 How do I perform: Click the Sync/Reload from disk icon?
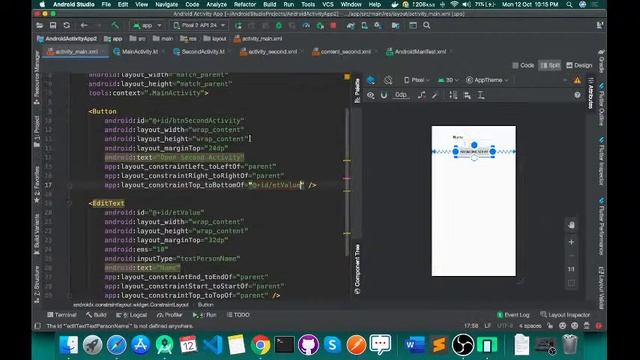[x=67, y=25]
